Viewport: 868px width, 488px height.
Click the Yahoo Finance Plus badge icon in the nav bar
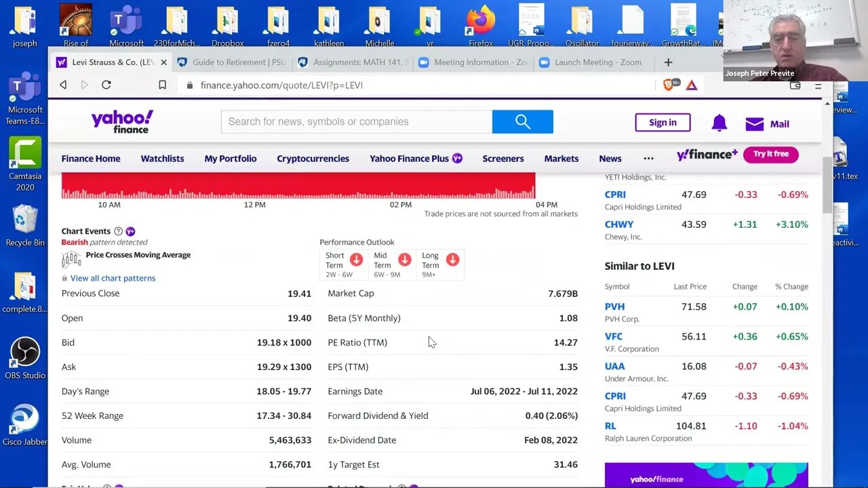[457, 159]
